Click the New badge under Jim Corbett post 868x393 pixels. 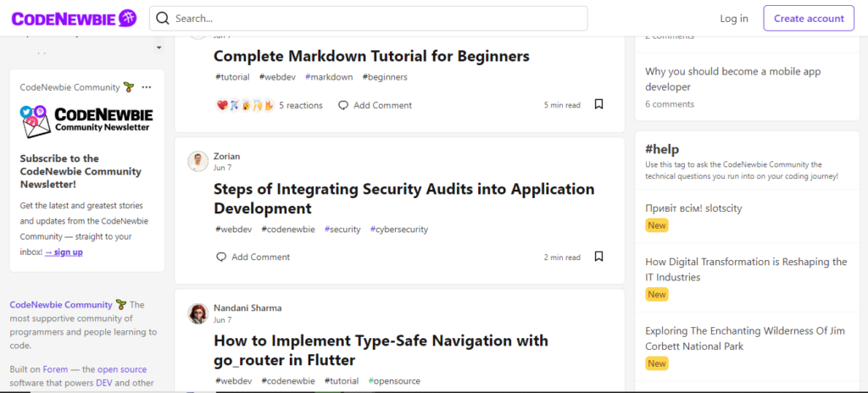pyautogui.click(x=657, y=363)
